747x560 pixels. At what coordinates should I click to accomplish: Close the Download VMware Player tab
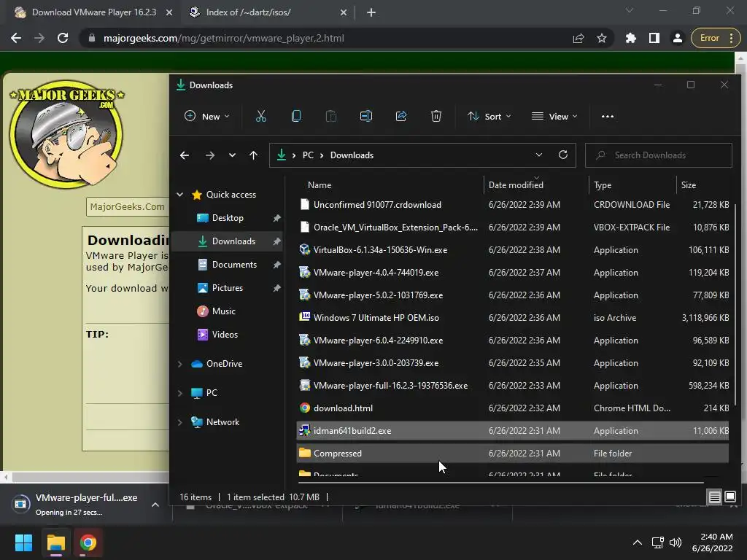tap(169, 12)
